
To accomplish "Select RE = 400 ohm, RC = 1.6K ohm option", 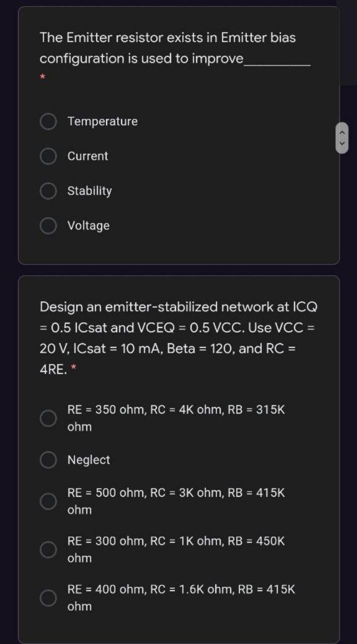I will (49, 598).
